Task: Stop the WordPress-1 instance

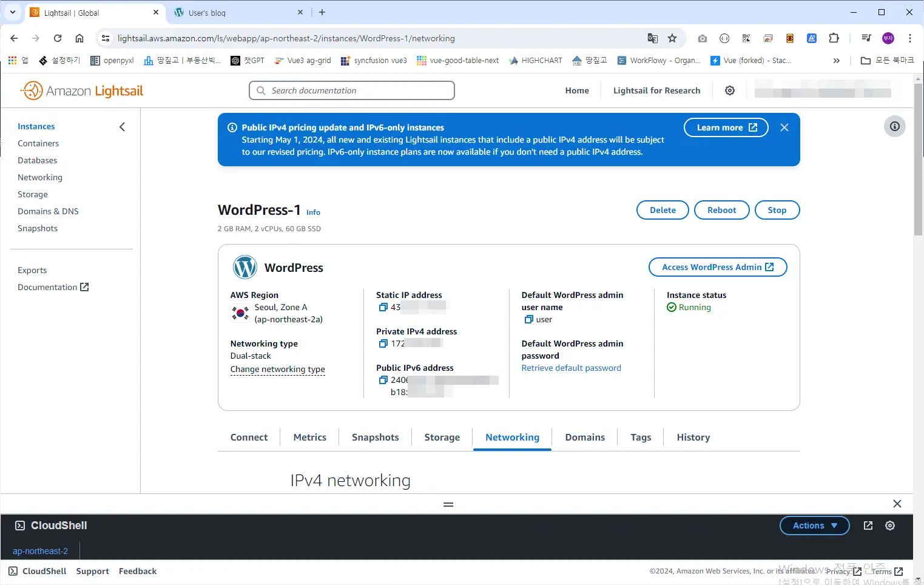Action: [x=777, y=210]
